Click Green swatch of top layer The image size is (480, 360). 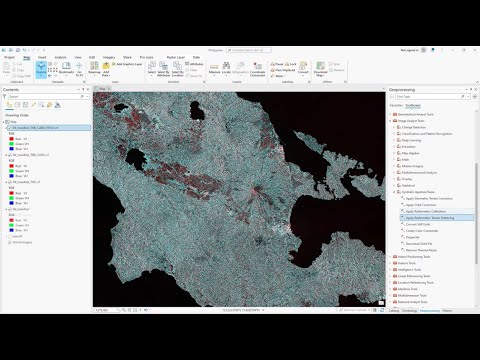point(11,144)
